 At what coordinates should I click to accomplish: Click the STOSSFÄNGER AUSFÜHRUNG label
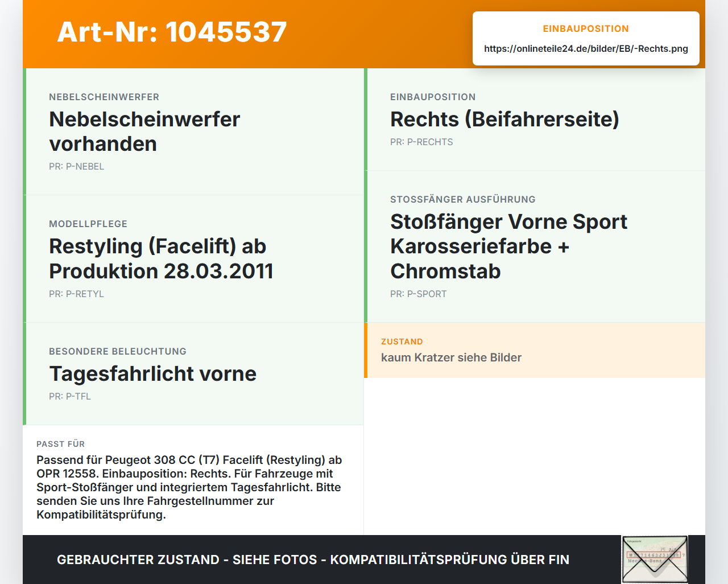click(x=463, y=200)
